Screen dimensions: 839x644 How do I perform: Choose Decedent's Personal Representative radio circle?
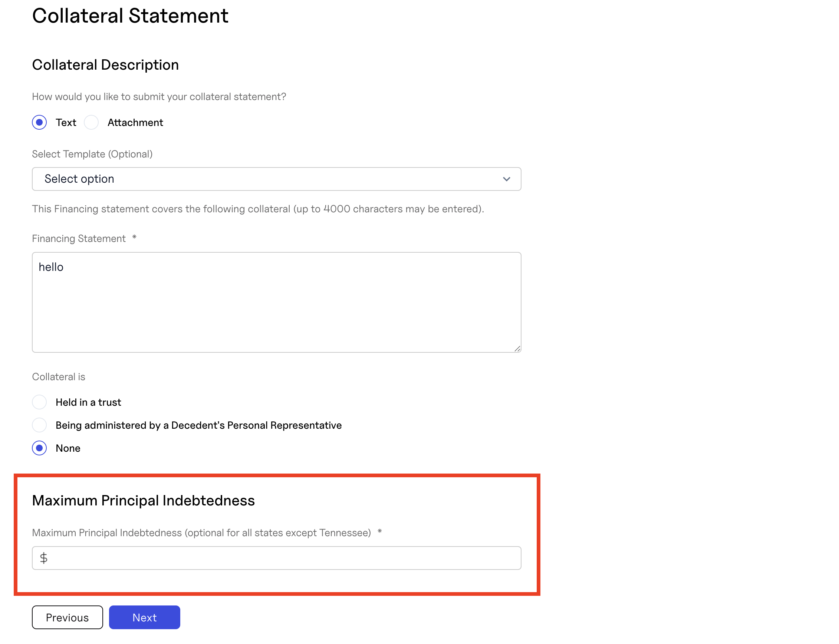pyautogui.click(x=39, y=425)
